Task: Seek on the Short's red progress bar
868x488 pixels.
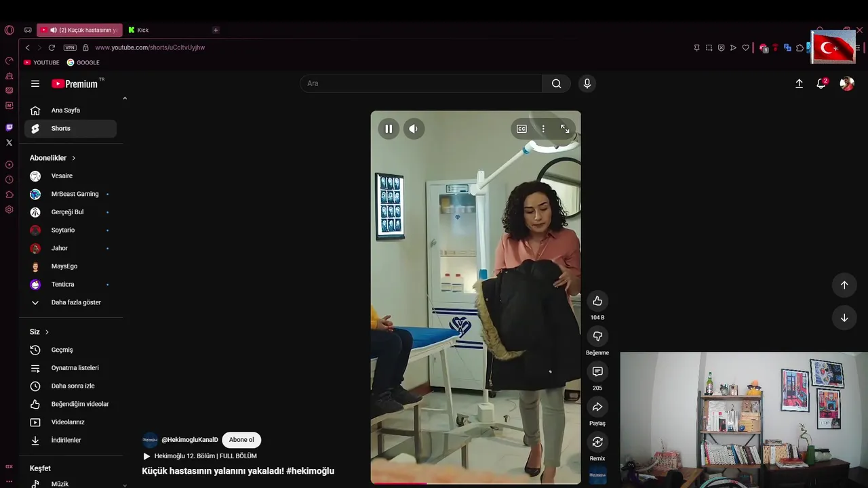Action: tap(475, 483)
